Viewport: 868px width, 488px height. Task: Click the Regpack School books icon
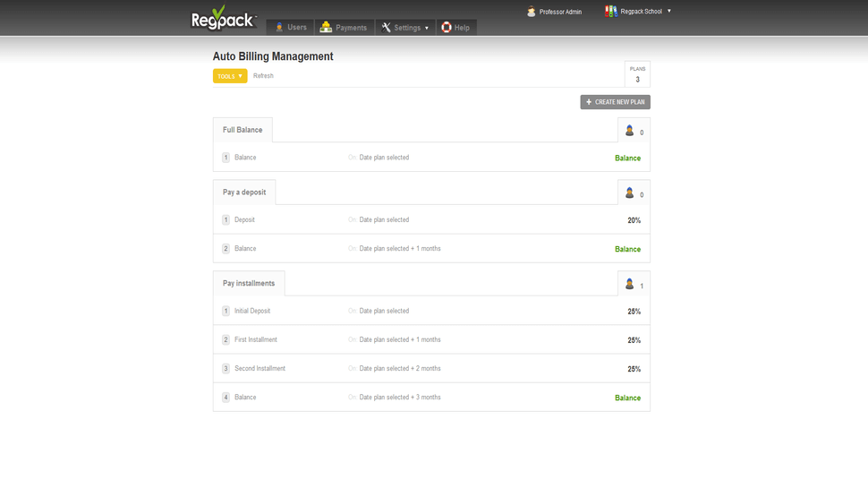[x=610, y=12]
